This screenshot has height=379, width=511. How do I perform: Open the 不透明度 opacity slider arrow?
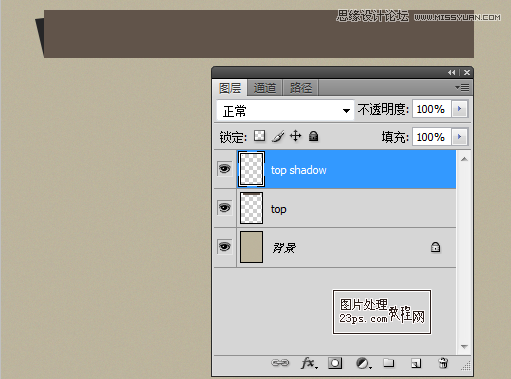[460, 109]
